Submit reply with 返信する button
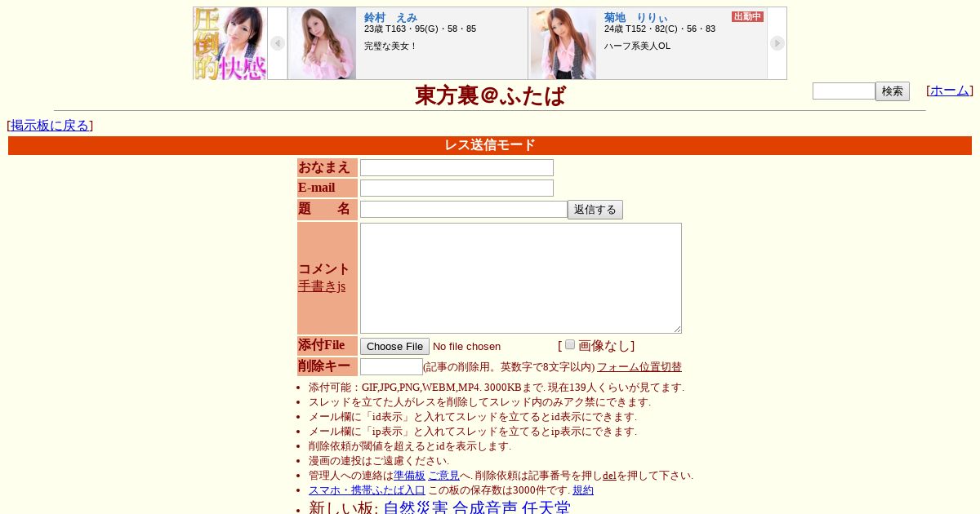The height and width of the screenshot is (514, 980). pos(595,210)
